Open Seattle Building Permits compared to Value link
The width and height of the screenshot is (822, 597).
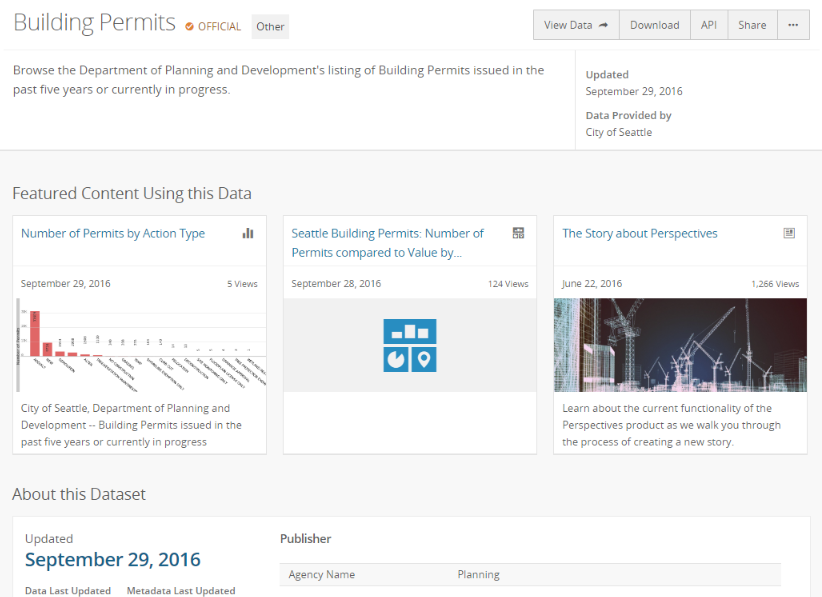click(x=387, y=243)
